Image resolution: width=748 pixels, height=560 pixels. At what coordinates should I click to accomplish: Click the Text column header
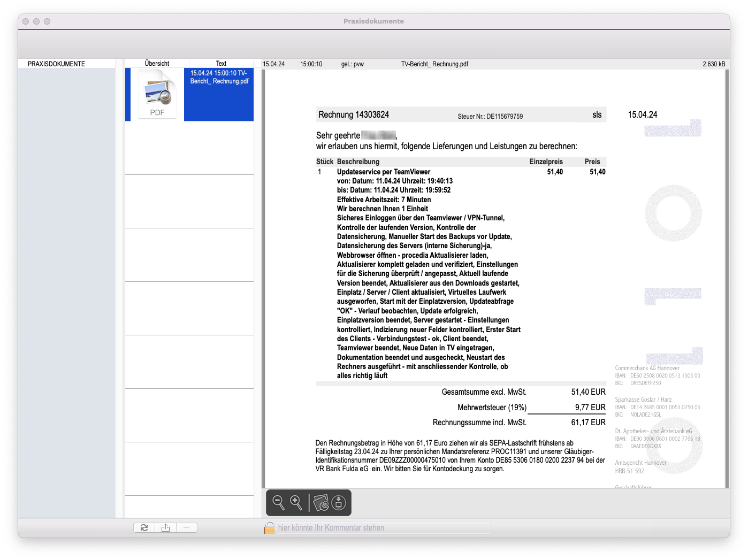221,64
